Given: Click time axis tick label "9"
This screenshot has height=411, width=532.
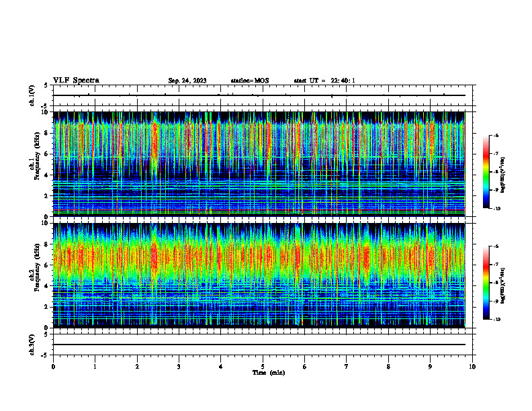Looking at the screenshot, I should tap(430, 367).
